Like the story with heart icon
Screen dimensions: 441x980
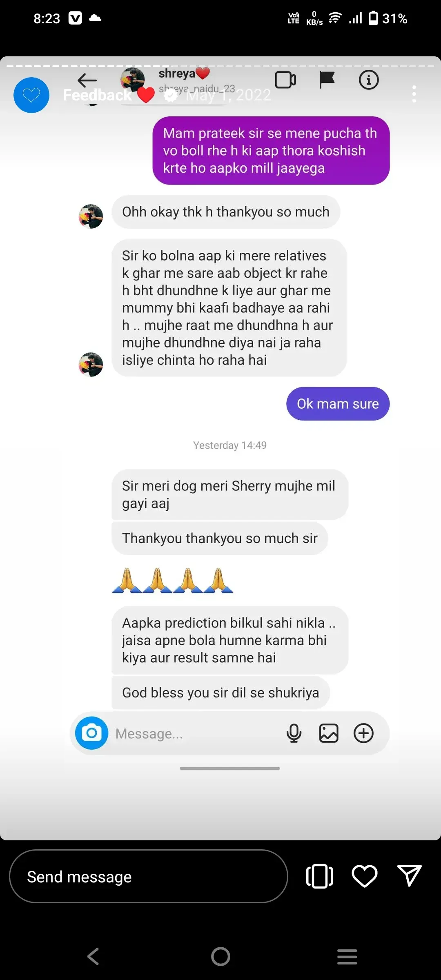click(x=364, y=876)
